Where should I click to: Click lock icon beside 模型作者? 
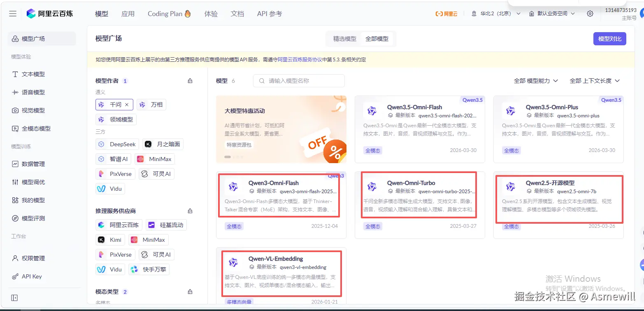coord(190,81)
